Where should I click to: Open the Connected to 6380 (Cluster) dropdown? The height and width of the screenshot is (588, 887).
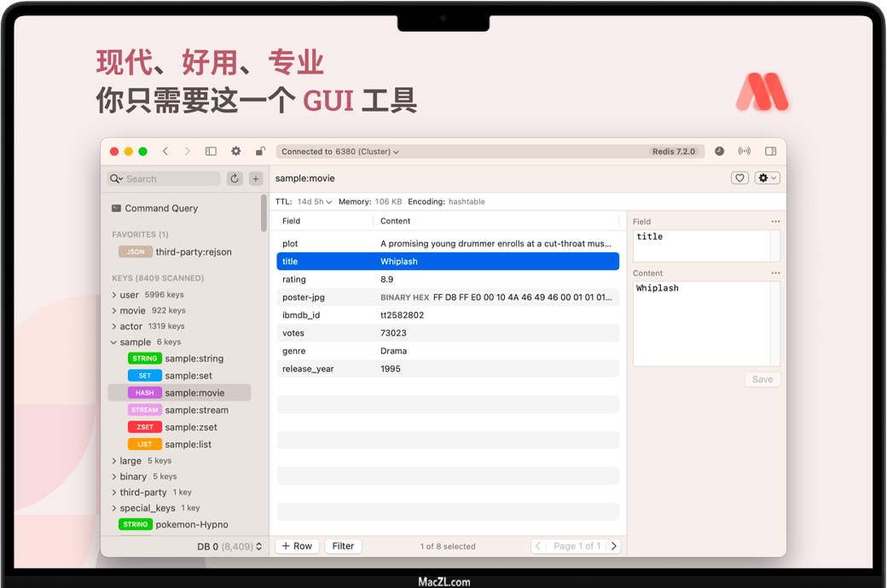340,152
